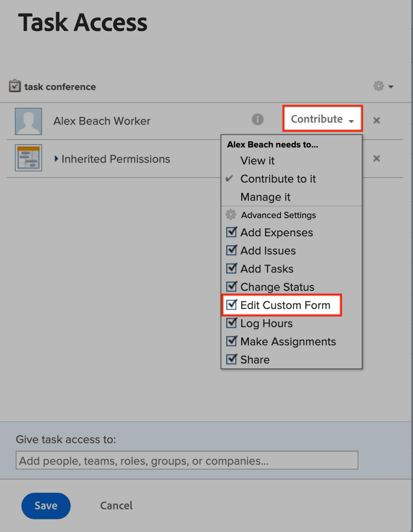Remove Inherited Permissions with the X icon
Screen dimensions: 413x532
(x=376, y=159)
